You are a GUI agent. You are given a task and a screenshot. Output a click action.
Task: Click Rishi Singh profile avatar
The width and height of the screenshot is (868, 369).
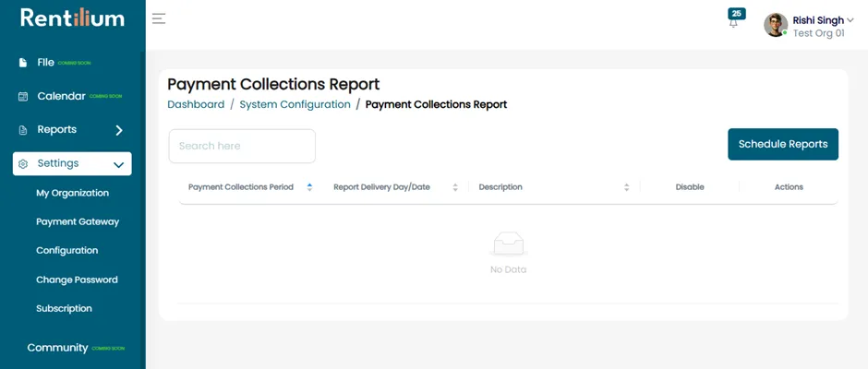click(x=776, y=25)
